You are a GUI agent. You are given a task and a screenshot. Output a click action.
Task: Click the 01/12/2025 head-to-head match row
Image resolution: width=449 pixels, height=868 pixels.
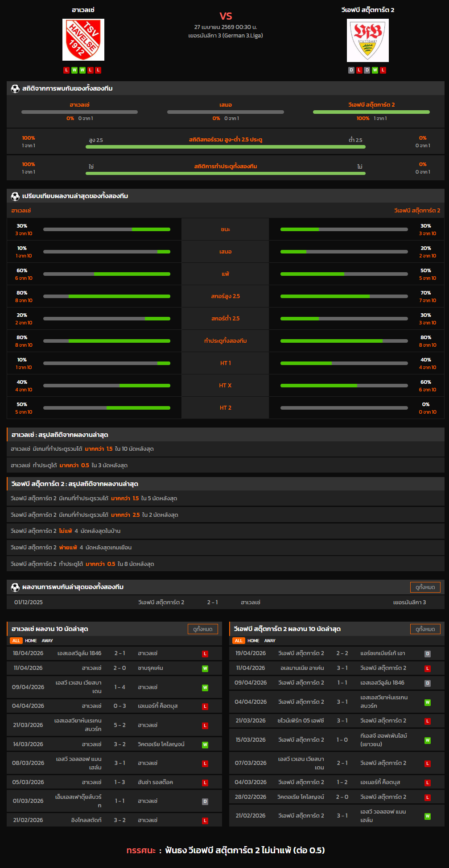click(225, 602)
